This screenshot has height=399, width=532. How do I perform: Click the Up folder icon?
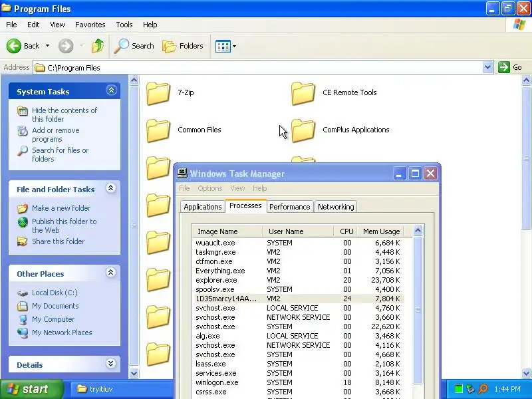tap(98, 46)
